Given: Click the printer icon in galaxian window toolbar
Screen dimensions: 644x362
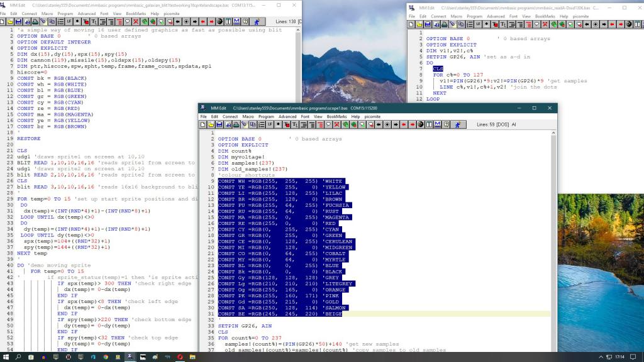Looking at the screenshot, I should (35, 21).
